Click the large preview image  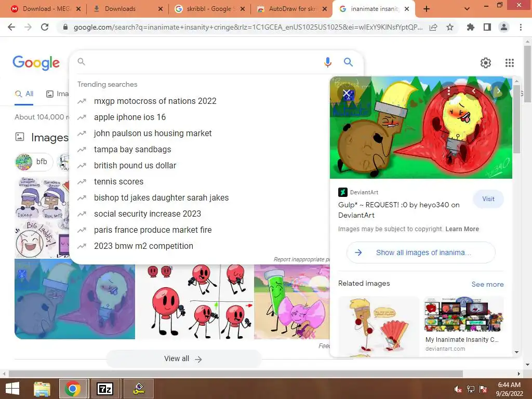pos(421,128)
